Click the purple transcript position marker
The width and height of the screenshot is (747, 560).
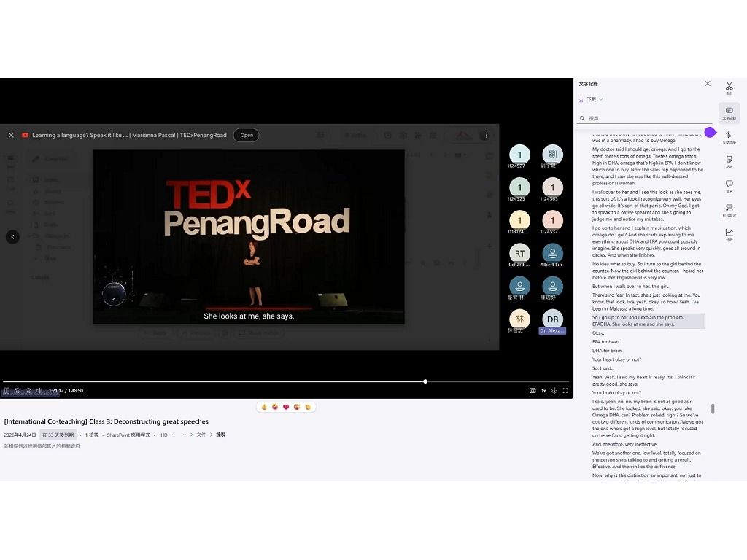tap(710, 133)
